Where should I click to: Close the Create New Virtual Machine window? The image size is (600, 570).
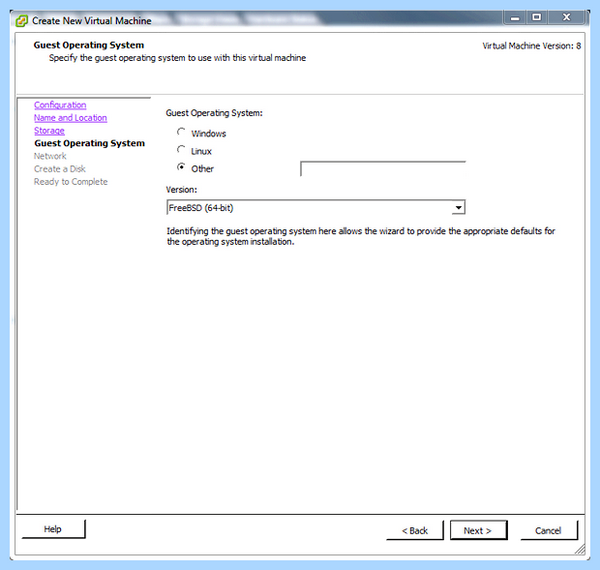[567, 18]
